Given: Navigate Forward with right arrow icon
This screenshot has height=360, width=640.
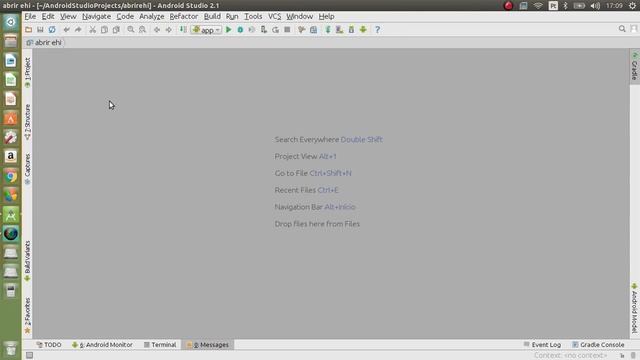Looking at the screenshot, I should click(x=169, y=29).
